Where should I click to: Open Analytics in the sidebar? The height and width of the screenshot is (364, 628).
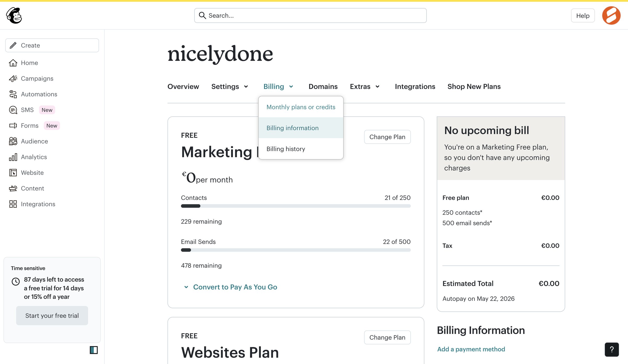coord(34,157)
